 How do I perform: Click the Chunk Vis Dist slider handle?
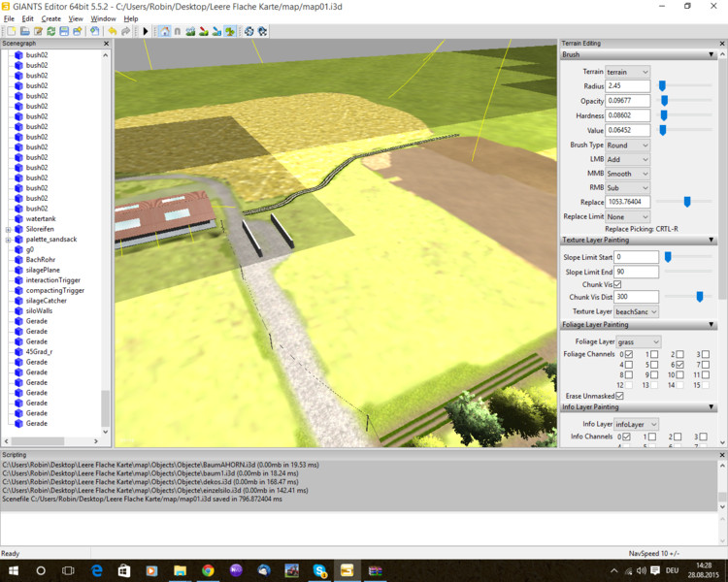tap(700, 297)
